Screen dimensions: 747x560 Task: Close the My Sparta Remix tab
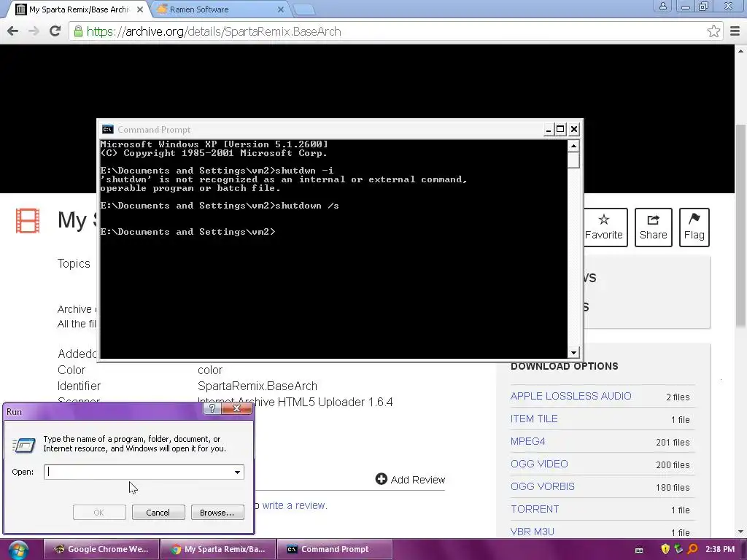point(139,9)
